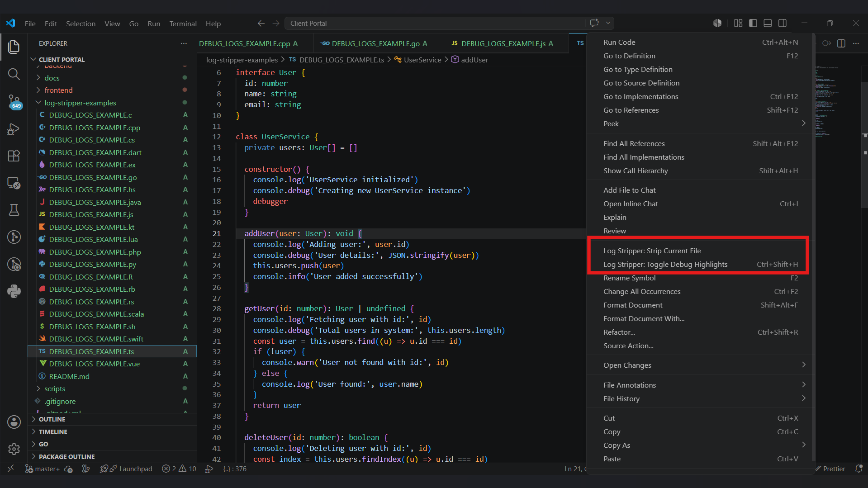This screenshot has width=868, height=488.
Task: Open the File menu
Action: [x=30, y=24]
